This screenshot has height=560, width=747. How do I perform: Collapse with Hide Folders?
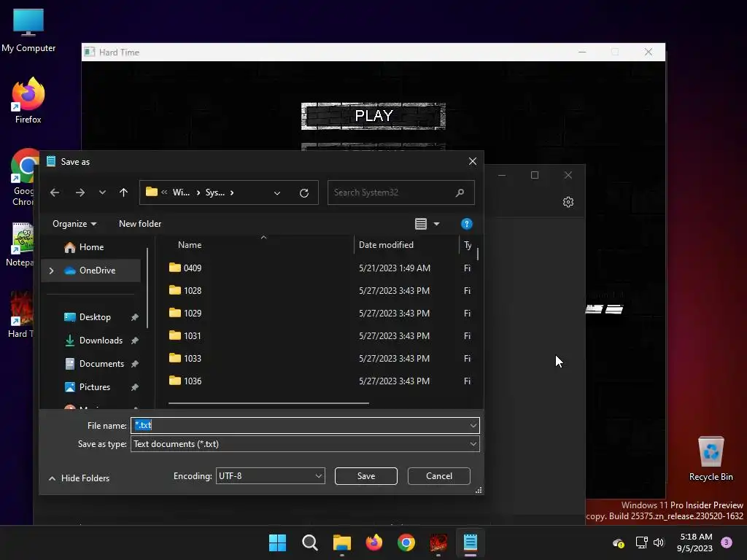[79, 478]
